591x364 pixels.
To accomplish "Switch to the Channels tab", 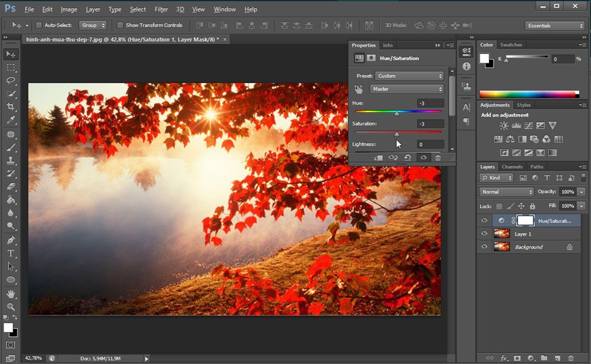I will [x=512, y=167].
